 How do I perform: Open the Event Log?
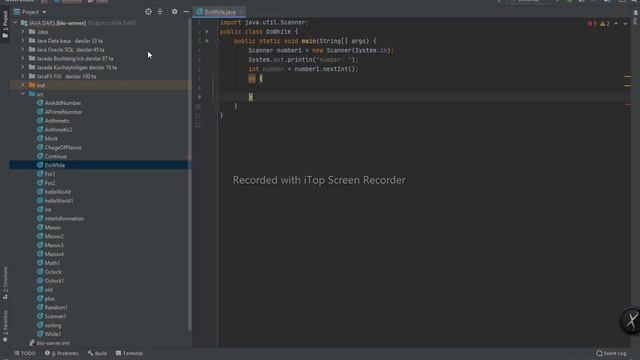click(x=611, y=353)
